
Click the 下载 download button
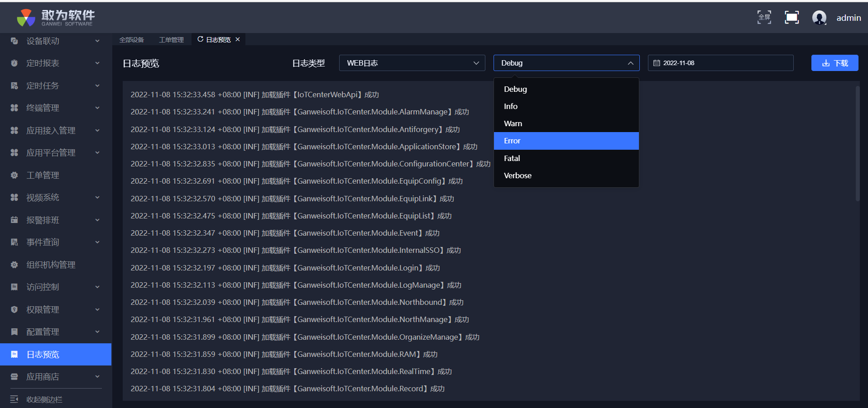[x=835, y=63]
